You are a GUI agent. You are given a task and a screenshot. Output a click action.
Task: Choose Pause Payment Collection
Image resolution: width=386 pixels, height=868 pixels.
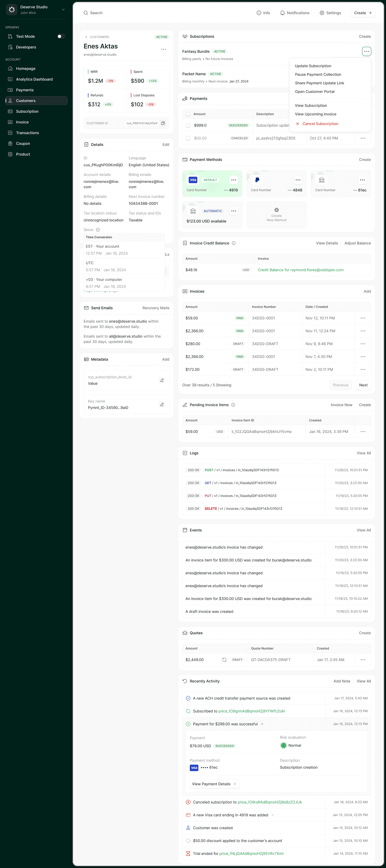[318, 74]
